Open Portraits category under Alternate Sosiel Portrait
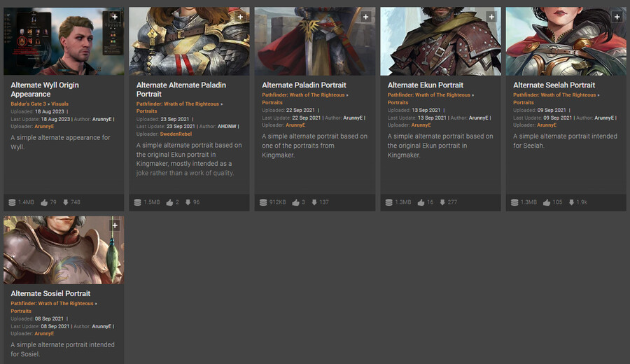The image size is (630, 364). pyautogui.click(x=21, y=311)
